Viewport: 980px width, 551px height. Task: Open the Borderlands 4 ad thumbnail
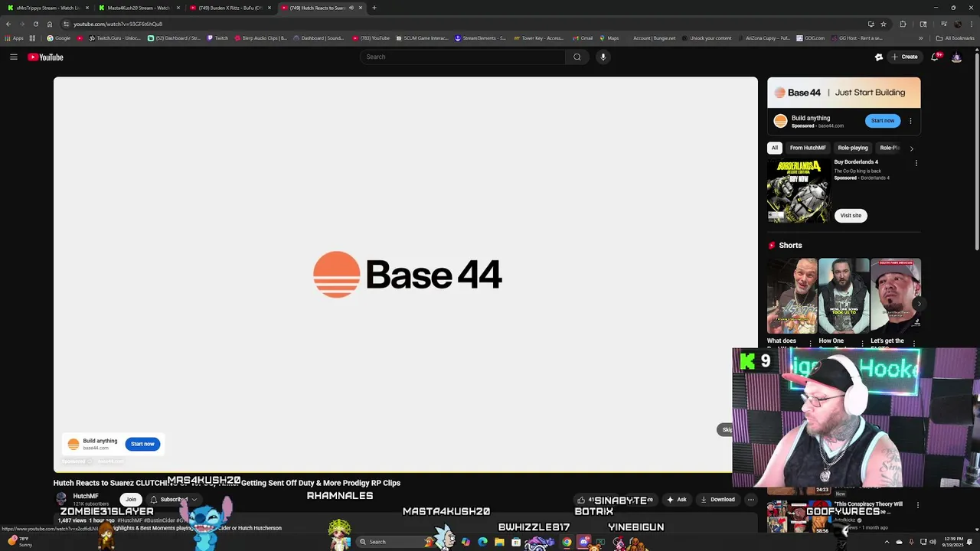click(x=799, y=191)
